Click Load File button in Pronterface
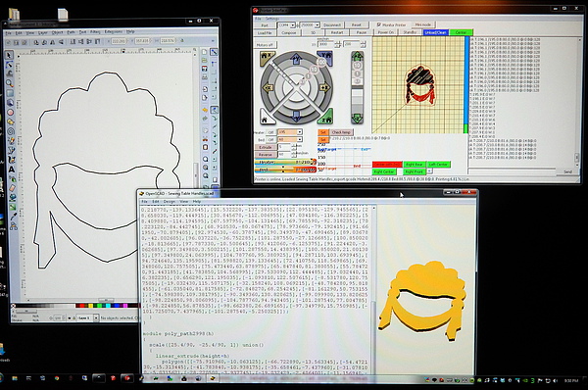The height and width of the screenshot is (390, 588). (265, 32)
